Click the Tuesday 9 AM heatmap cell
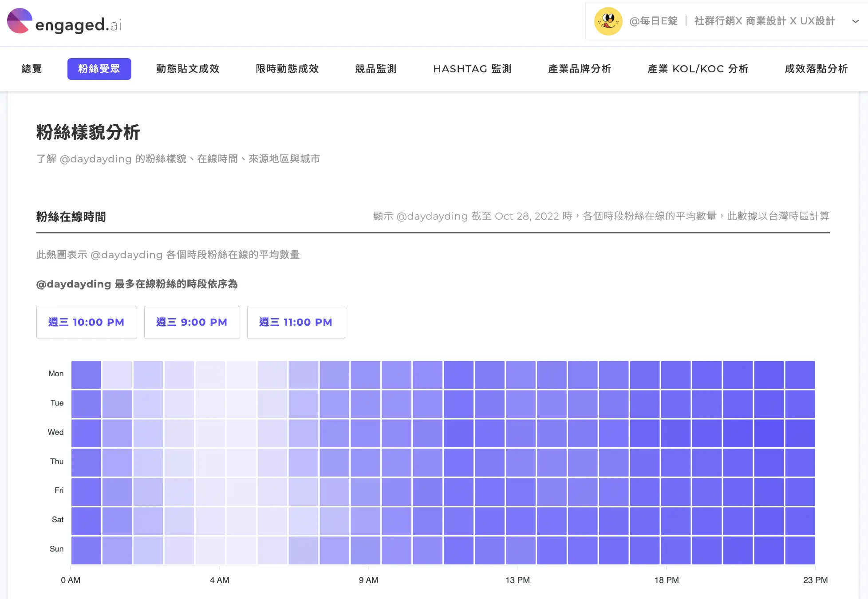868x599 pixels. [366, 404]
